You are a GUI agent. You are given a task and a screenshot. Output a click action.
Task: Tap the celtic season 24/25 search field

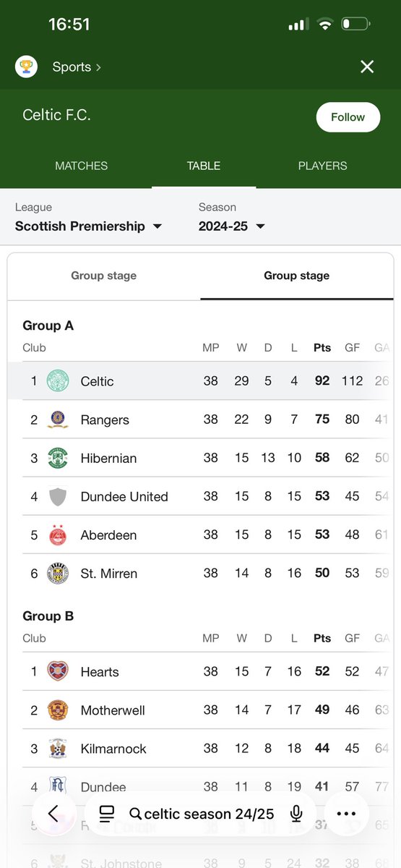pos(202,814)
